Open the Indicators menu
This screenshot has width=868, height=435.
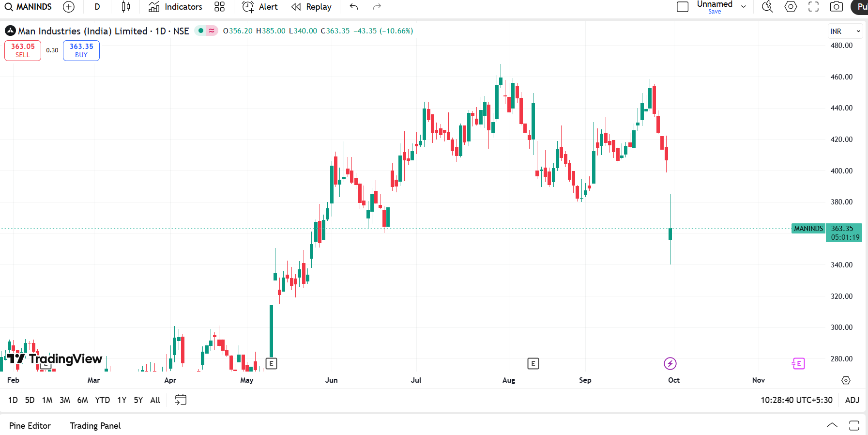pyautogui.click(x=175, y=7)
